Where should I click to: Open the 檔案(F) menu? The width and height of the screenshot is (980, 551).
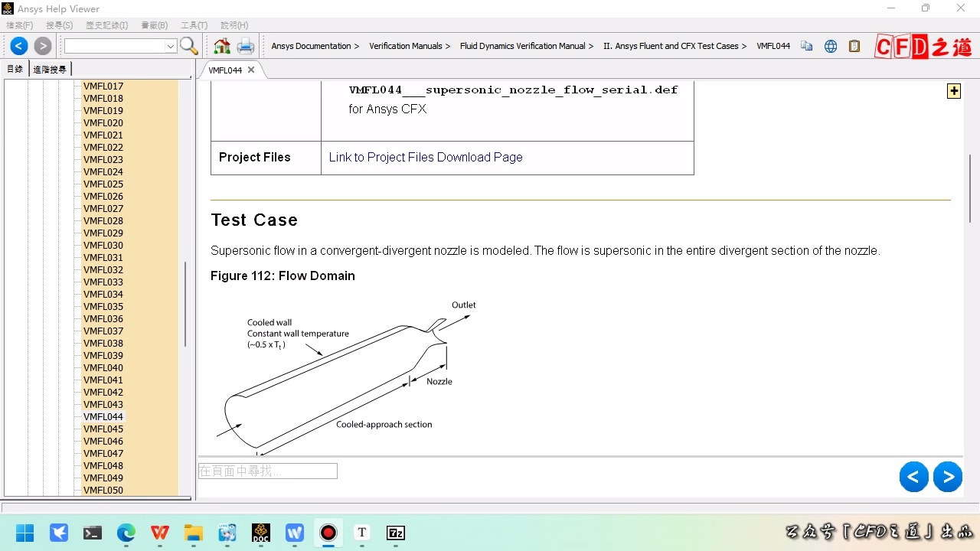pos(20,25)
